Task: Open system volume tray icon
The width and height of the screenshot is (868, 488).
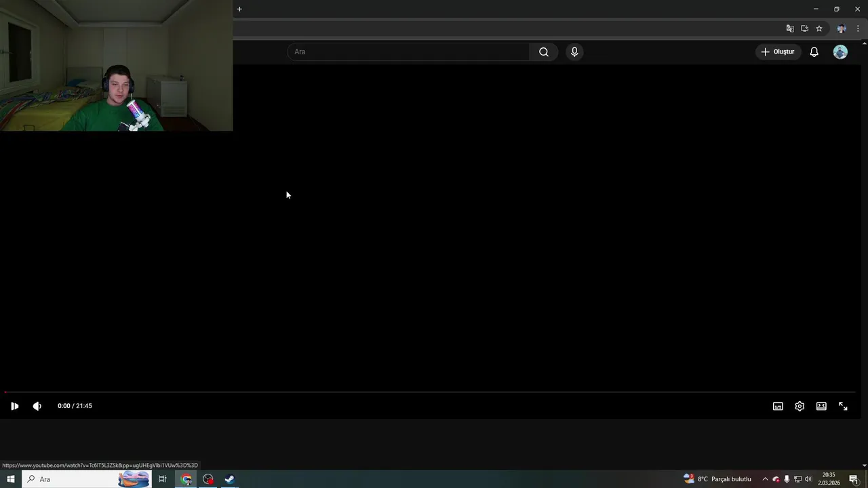Action: (x=808, y=479)
